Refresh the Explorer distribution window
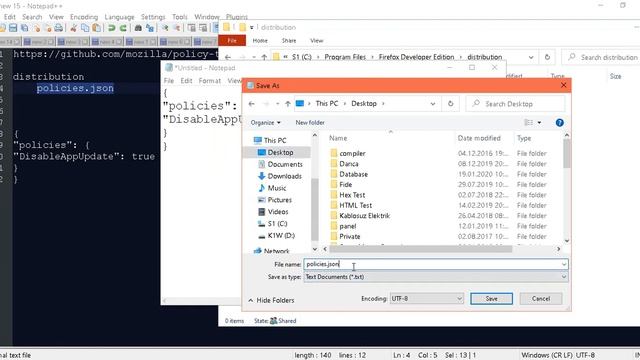The height and width of the screenshot is (360, 640). [x=547, y=57]
